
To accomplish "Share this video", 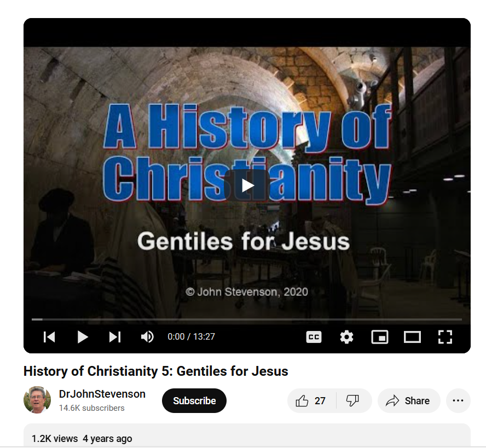I will [408, 401].
